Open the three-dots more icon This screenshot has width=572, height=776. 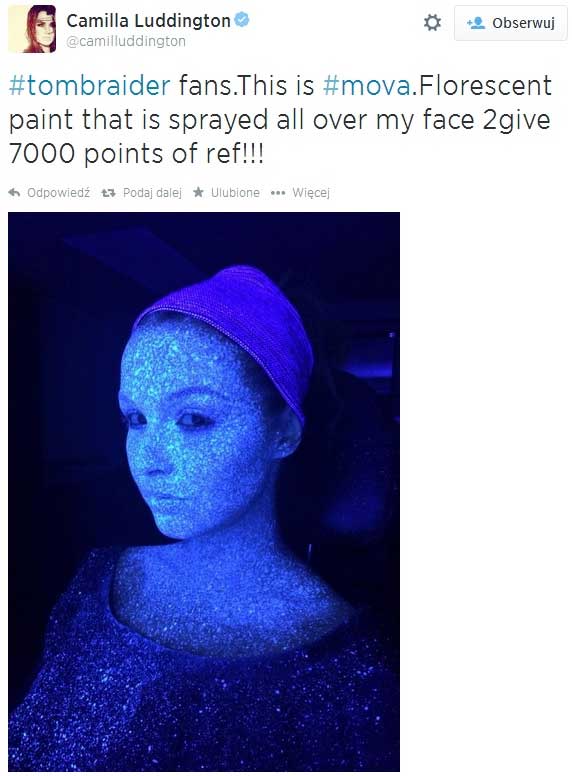click(278, 193)
